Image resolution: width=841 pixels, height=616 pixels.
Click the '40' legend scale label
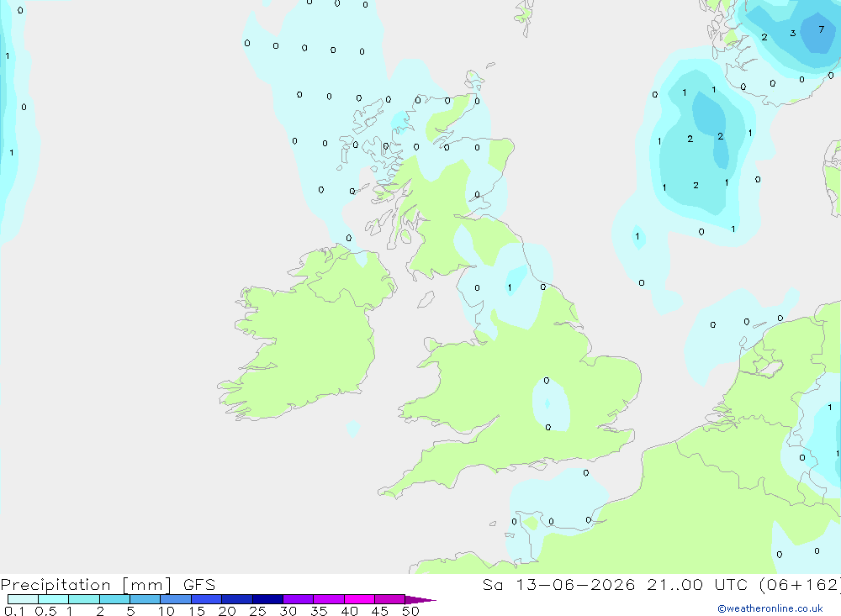(x=349, y=611)
